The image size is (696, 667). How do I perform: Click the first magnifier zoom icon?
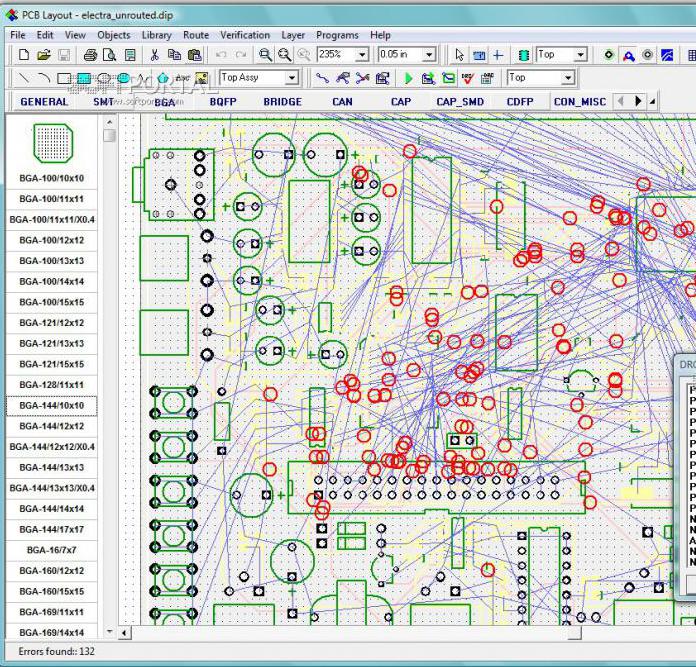pyautogui.click(x=265, y=55)
